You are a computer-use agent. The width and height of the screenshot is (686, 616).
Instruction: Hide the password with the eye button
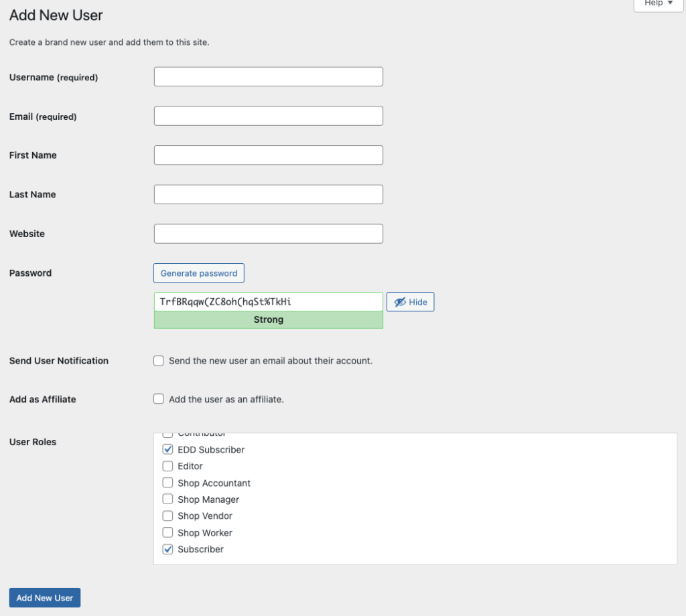[410, 302]
